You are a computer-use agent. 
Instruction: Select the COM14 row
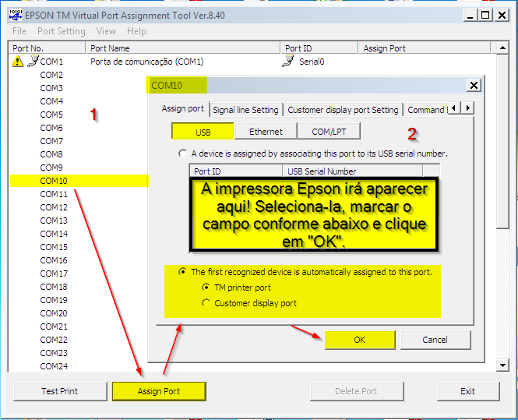coord(54,234)
